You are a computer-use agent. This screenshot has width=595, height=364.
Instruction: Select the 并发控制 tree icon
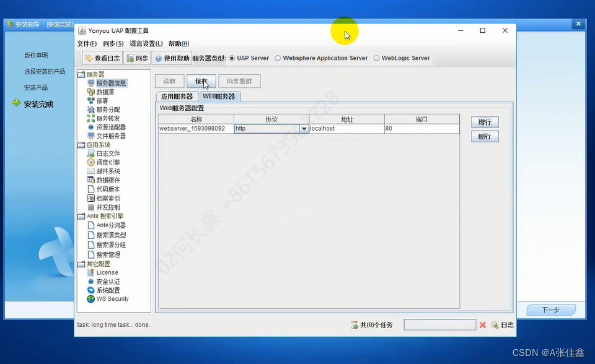[90, 207]
